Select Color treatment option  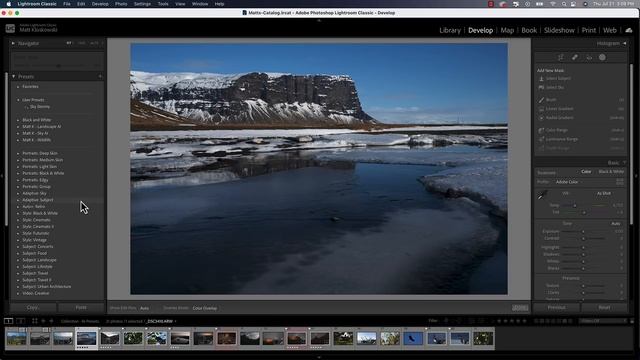[x=586, y=172]
